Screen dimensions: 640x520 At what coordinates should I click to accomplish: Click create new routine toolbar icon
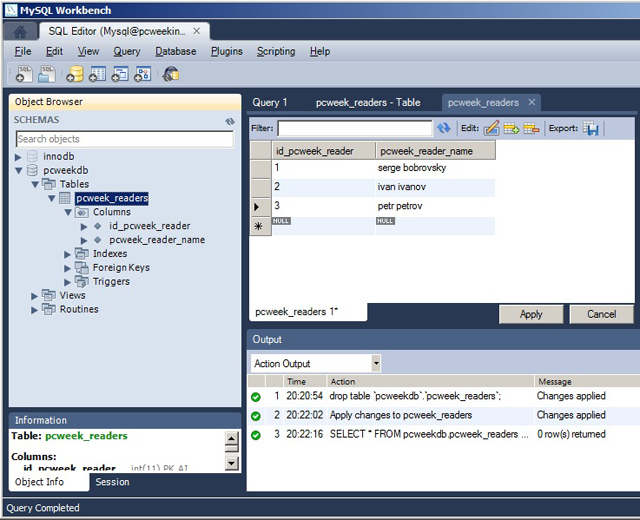coord(142,74)
